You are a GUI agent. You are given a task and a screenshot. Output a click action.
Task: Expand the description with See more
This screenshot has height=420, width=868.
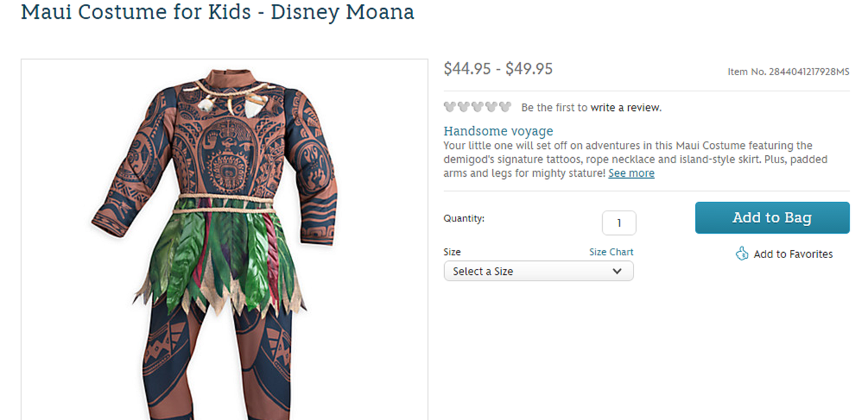(631, 173)
